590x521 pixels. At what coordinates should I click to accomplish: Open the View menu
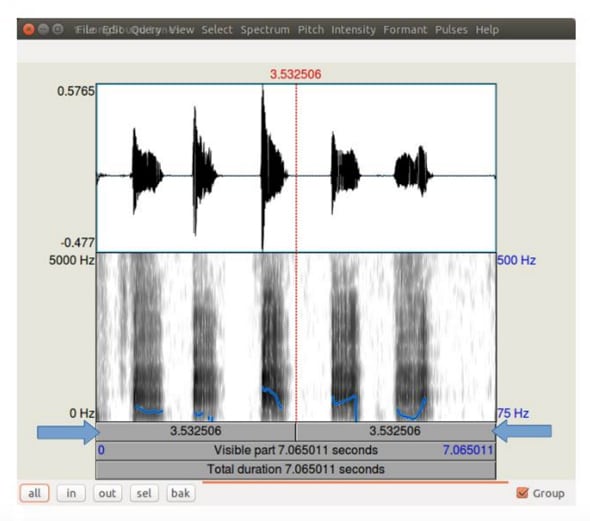click(x=181, y=30)
